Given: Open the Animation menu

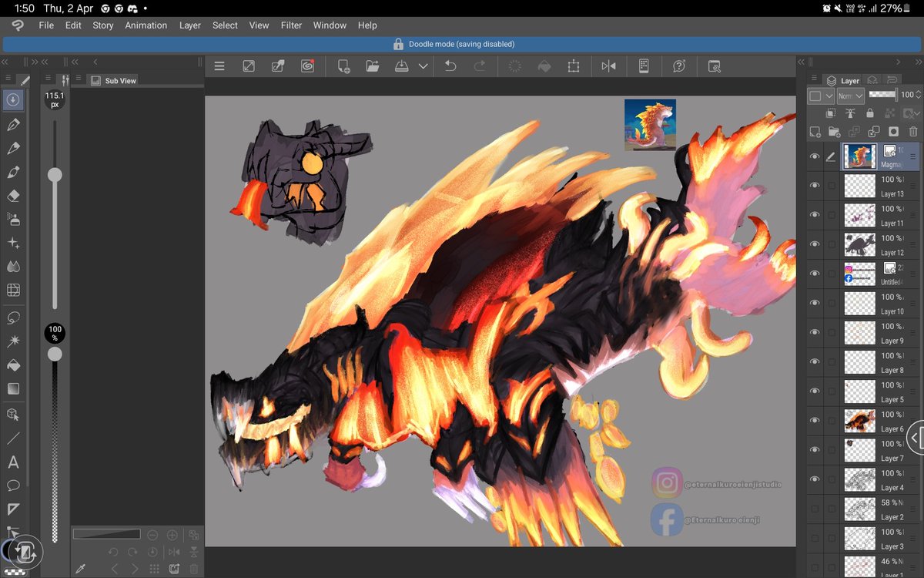Looking at the screenshot, I should point(146,25).
